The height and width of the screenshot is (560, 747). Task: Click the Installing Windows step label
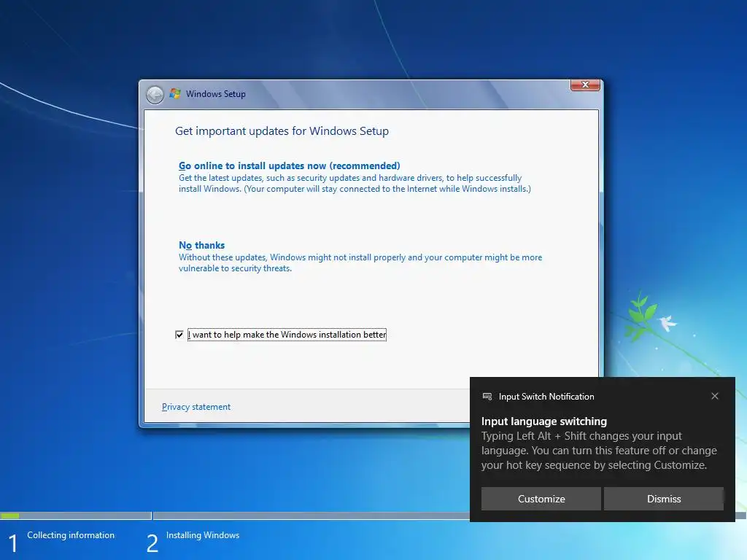(203, 534)
